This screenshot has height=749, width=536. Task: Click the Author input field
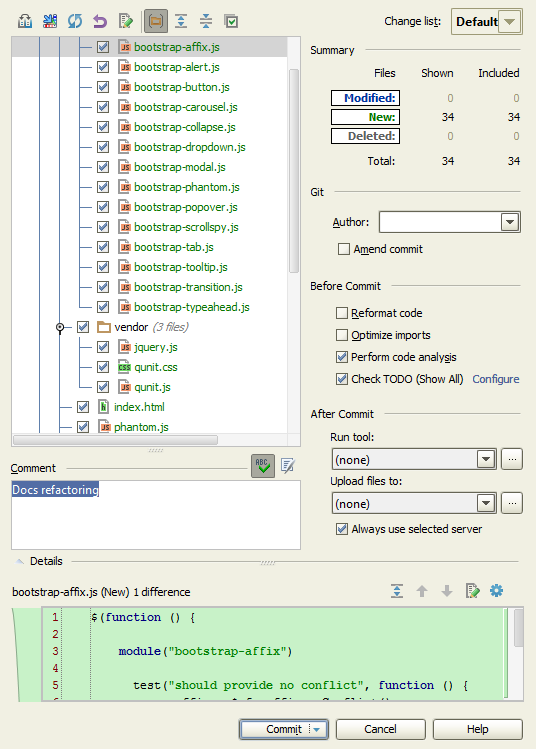click(x=440, y=222)
